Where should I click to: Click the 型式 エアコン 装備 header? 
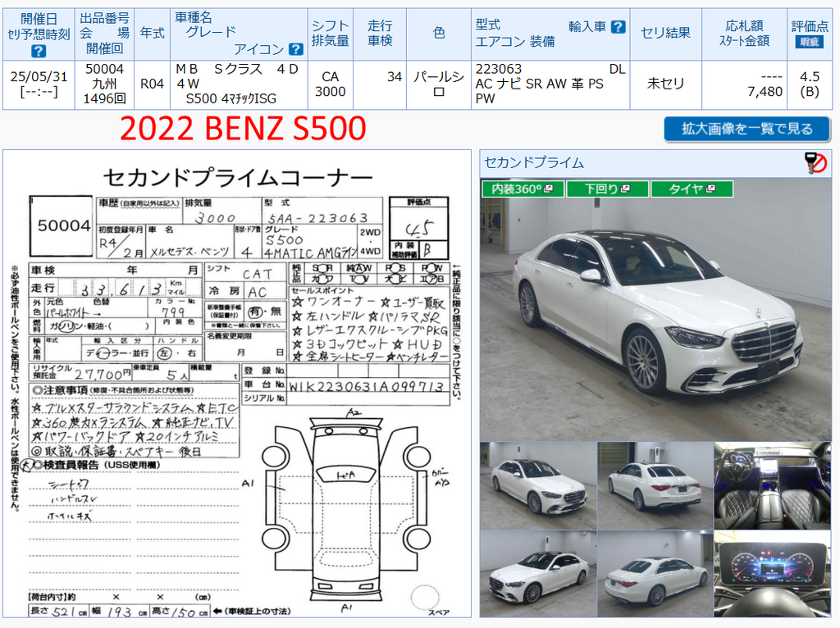[550, 34]
